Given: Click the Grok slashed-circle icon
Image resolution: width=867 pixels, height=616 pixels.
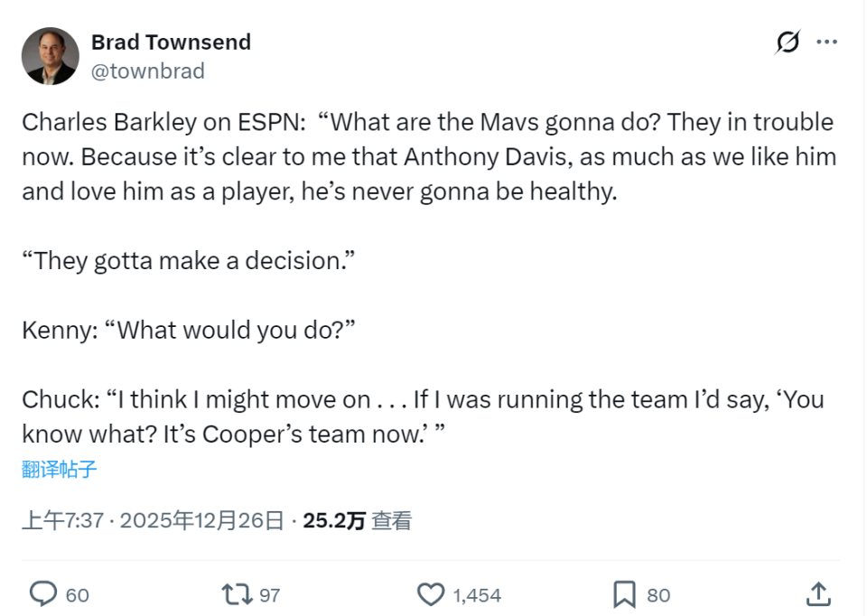Looking at the screenshot, I should (x=788, y=42).
